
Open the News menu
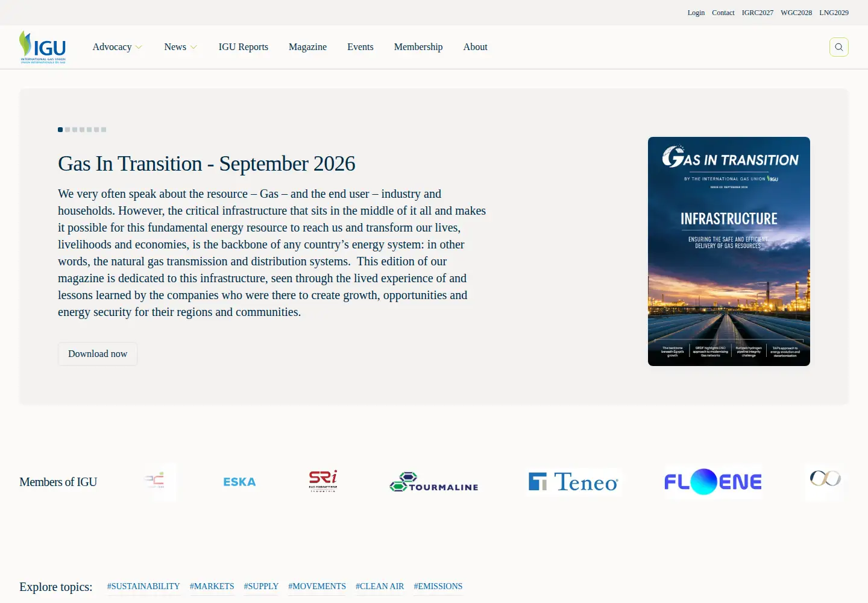point(175,47)
